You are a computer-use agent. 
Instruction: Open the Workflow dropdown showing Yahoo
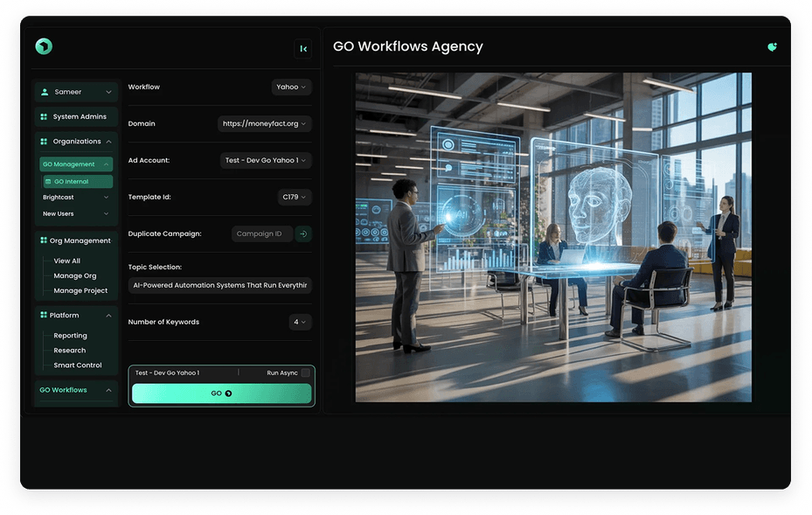click(291, 87)
